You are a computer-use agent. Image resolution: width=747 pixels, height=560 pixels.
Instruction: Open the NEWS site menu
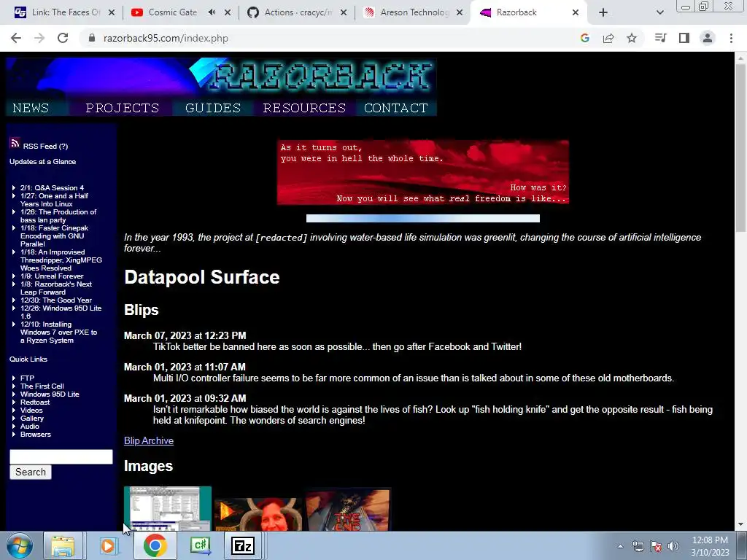tap(31, 108)
